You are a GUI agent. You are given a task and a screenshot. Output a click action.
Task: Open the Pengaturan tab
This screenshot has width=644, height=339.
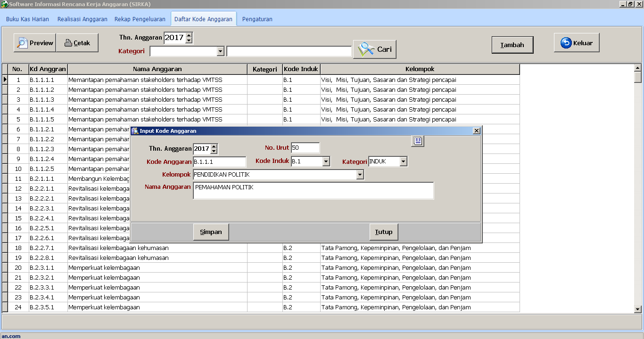pos(257,19)
